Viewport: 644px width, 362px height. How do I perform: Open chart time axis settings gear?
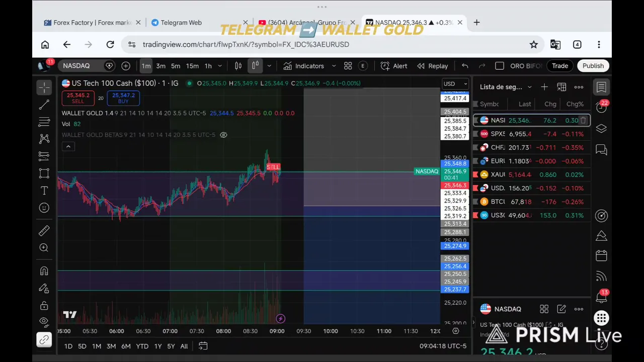point(456,331)
